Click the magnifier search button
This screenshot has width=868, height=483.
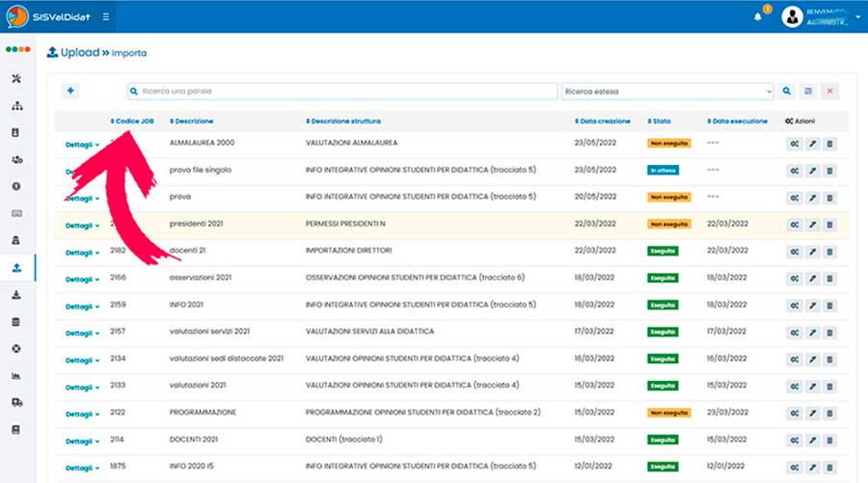(x=788, y=92)
